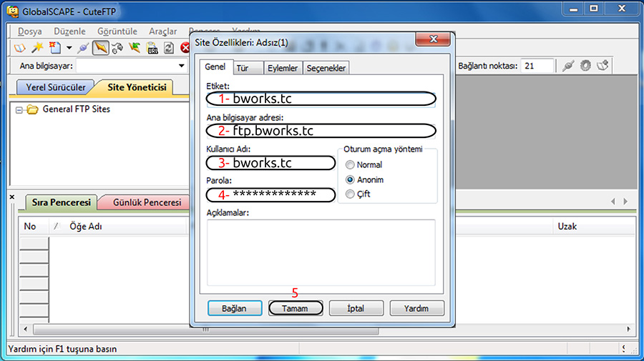Click the Kullanıcı Adı field

coord(270,163)
